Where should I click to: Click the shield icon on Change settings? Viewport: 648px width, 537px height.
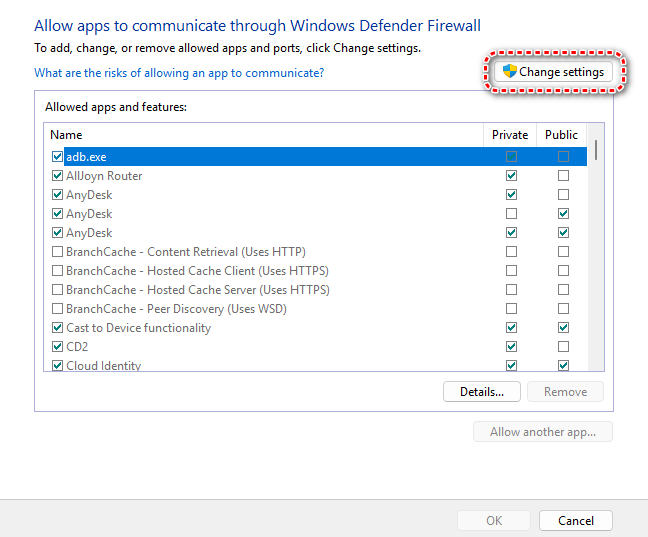[509, 72]
